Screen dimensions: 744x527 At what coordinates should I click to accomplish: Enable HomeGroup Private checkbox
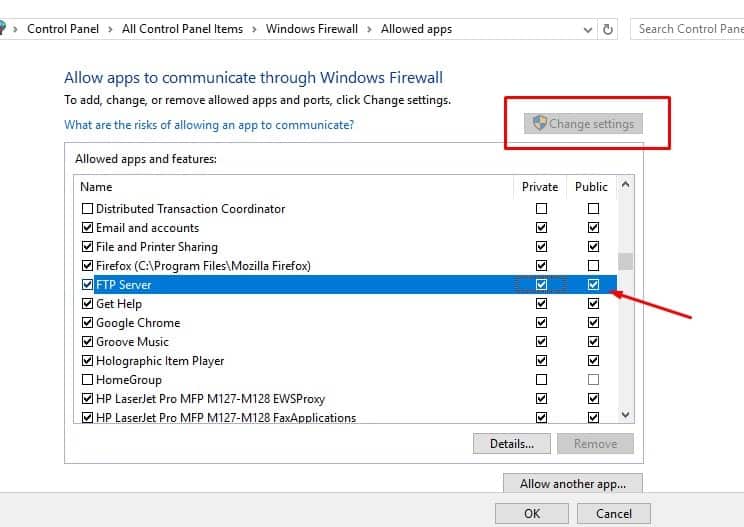541,379
